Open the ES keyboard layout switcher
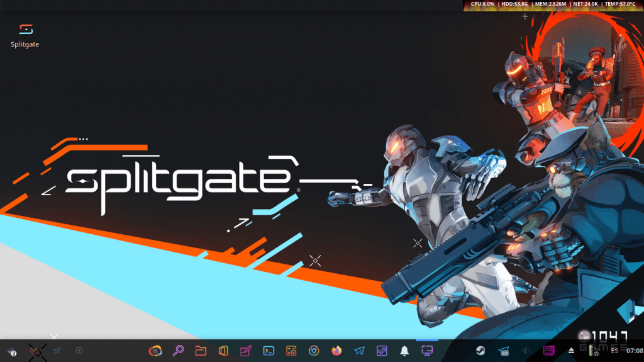Screen dimensions: 644x362 [x=614, y=351]
